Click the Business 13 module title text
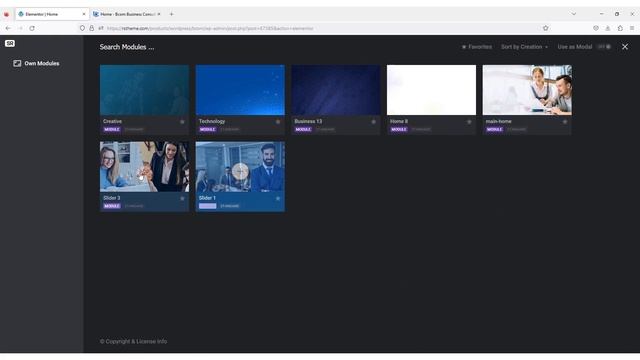This screenshot has width=640, height=360. click(308, 121)
